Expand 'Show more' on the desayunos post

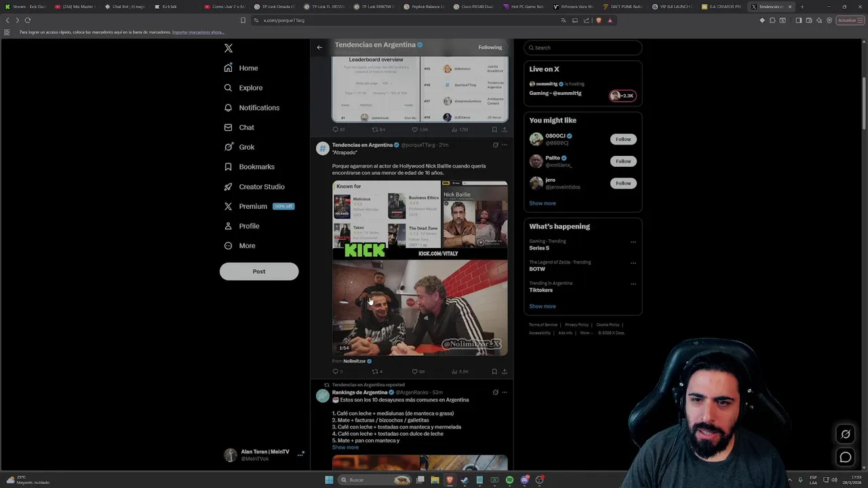click(x=345, y=447)
